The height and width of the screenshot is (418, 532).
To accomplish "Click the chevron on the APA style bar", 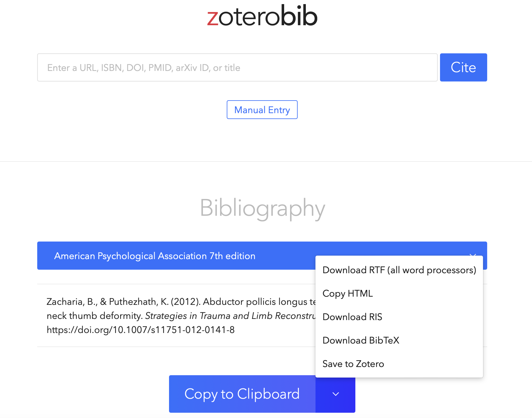I will coord(472,254).
